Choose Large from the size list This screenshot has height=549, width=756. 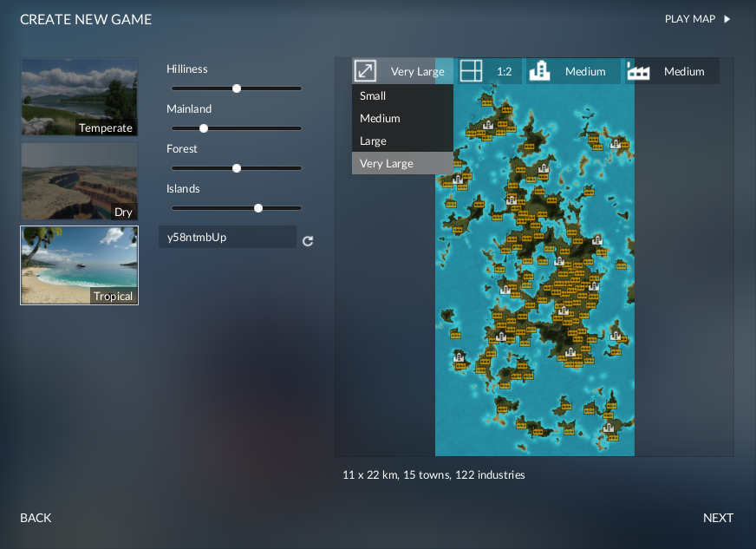(x=402, y=141)
